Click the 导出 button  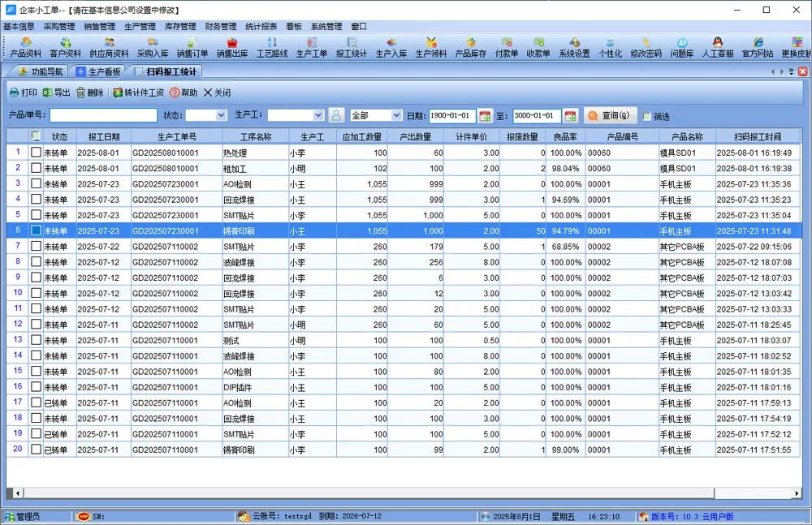click(x=57, y=93)
